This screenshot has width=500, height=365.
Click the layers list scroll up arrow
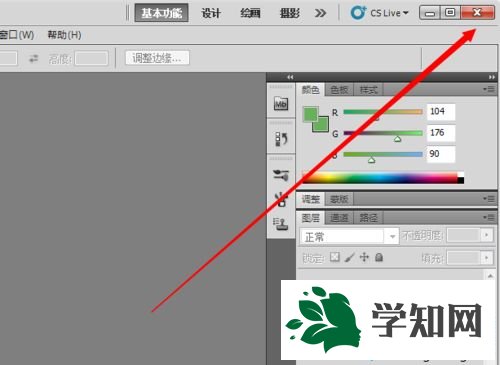click(490, 276)
